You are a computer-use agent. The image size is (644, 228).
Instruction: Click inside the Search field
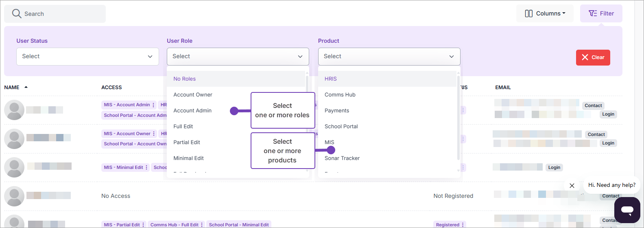point(61,14)
